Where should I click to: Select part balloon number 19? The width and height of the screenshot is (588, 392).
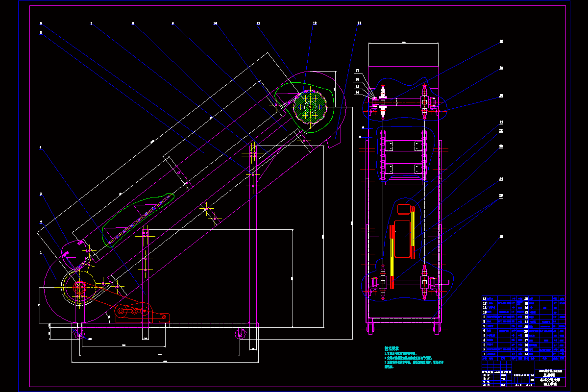tap(501, 69)
